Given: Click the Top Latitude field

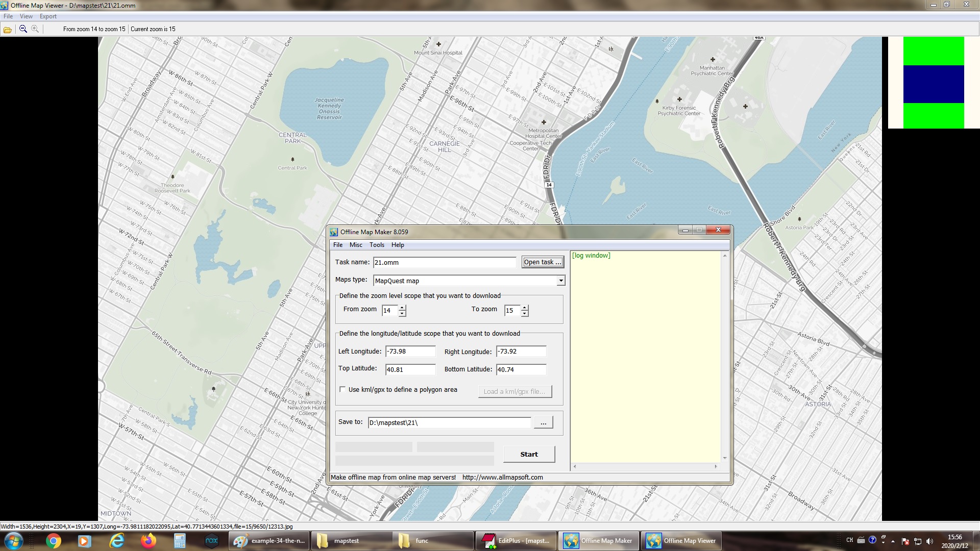Looking at the screenshot, I should [x=410, y=369].
